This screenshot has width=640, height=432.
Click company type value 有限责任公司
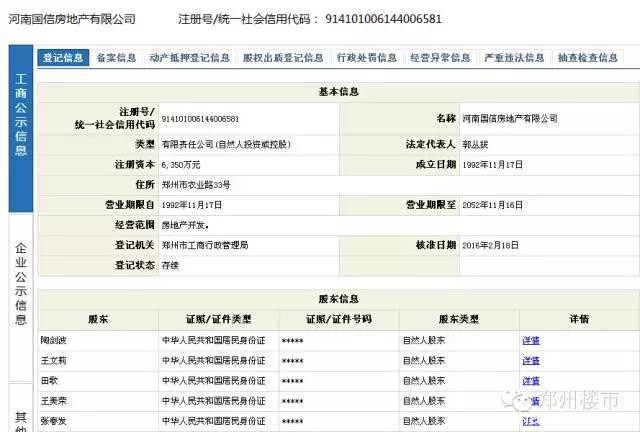[x=226, y=145]
